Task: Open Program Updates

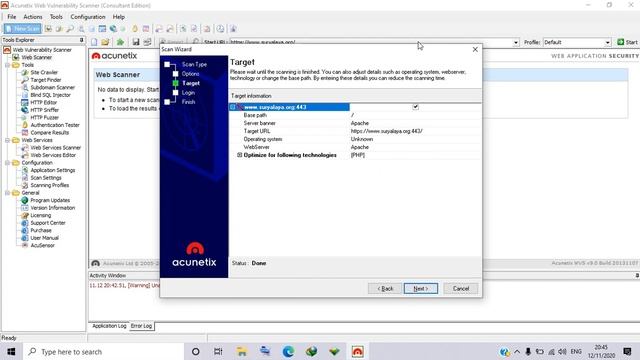Action: 50,200
